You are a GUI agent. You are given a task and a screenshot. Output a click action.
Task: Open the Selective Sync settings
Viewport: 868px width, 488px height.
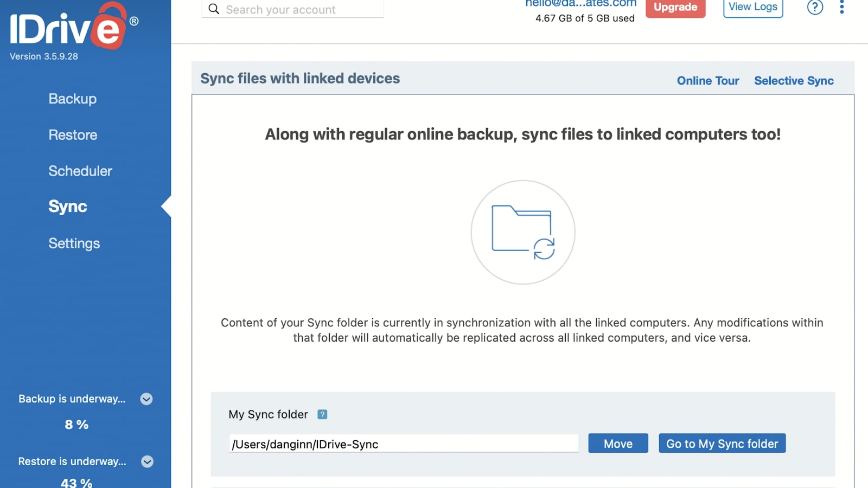794,80
